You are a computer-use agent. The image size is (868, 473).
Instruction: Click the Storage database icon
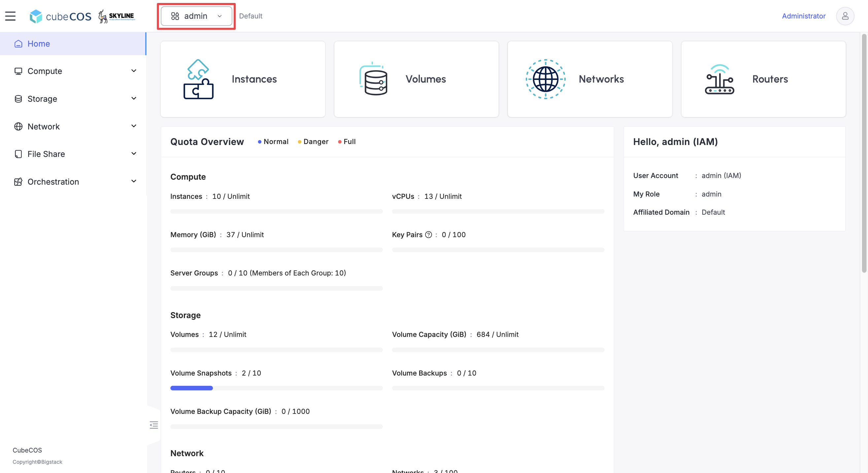18,99
